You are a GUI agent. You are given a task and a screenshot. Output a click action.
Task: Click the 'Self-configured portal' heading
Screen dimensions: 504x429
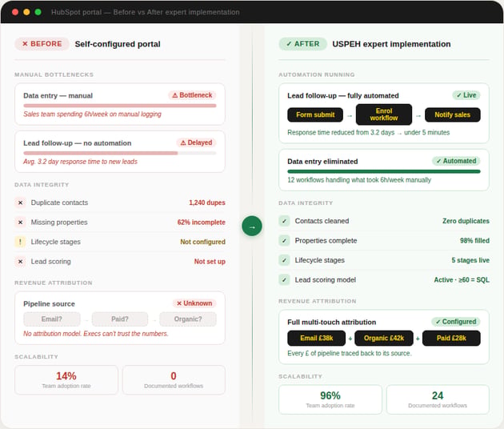(118, 44)
